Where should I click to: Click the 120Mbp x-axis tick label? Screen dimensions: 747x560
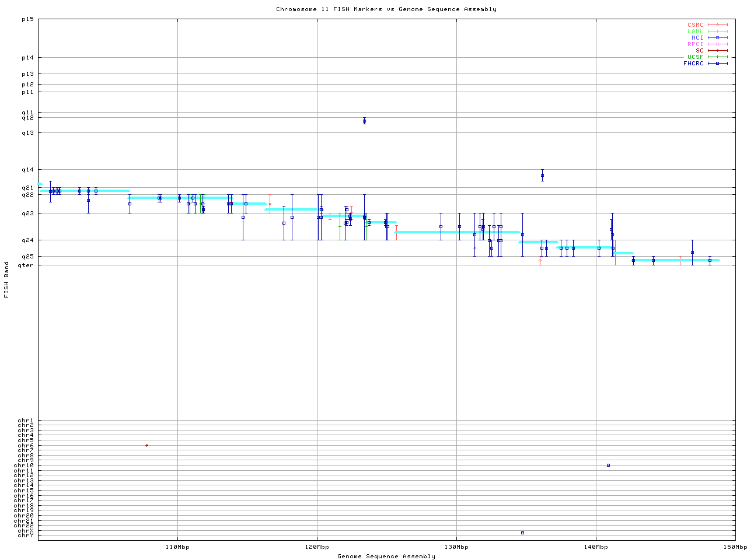tap(317, 547)
